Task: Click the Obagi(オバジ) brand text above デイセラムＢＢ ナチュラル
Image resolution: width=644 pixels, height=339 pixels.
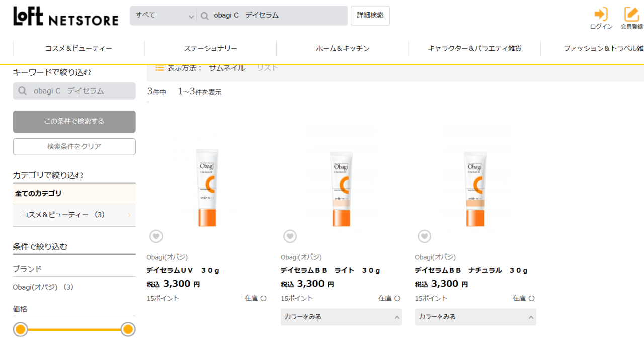Action: pyautogui.click(x=435, y=257)
